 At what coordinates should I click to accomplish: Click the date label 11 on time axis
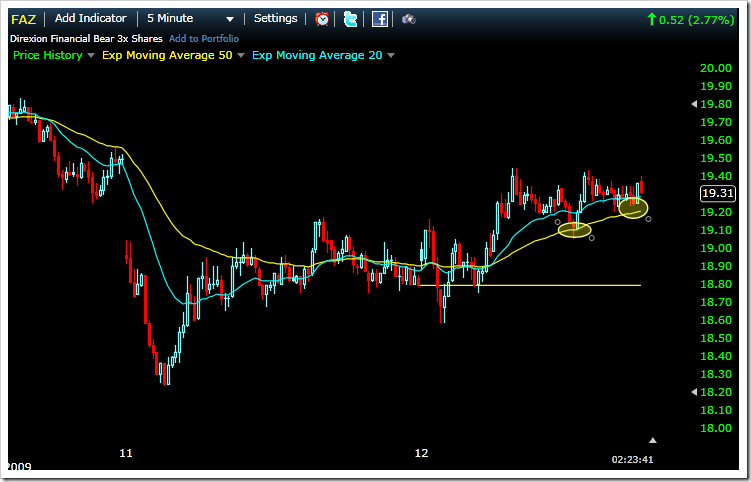point(126,453)
